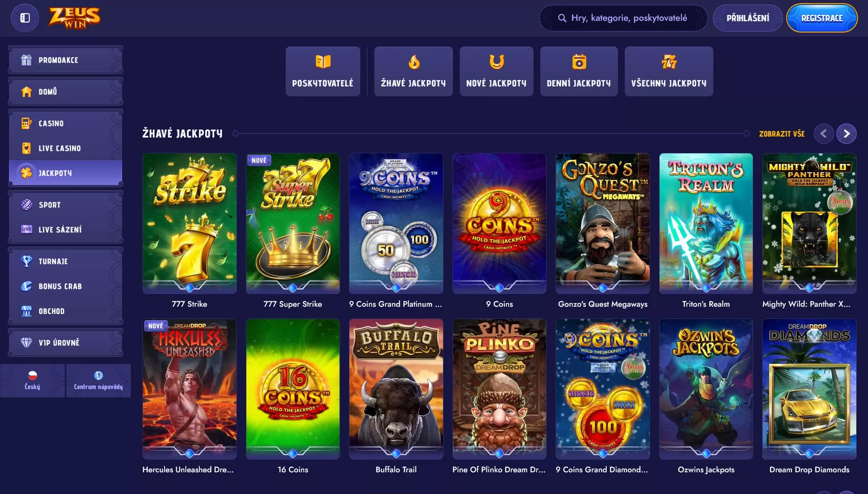Change language with the Český flag
The height and width of the screenshot is (494, 868).
click(x=33, y=380)
